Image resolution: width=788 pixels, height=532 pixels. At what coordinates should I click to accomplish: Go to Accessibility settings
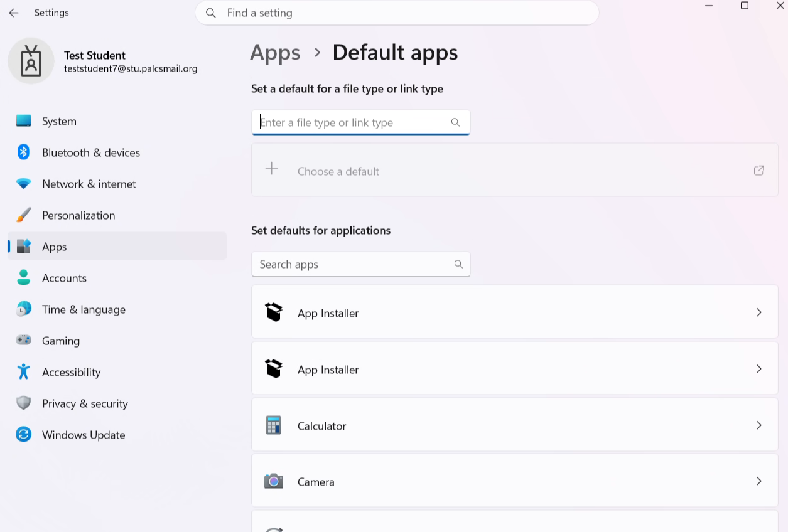(x=117, y=372)
